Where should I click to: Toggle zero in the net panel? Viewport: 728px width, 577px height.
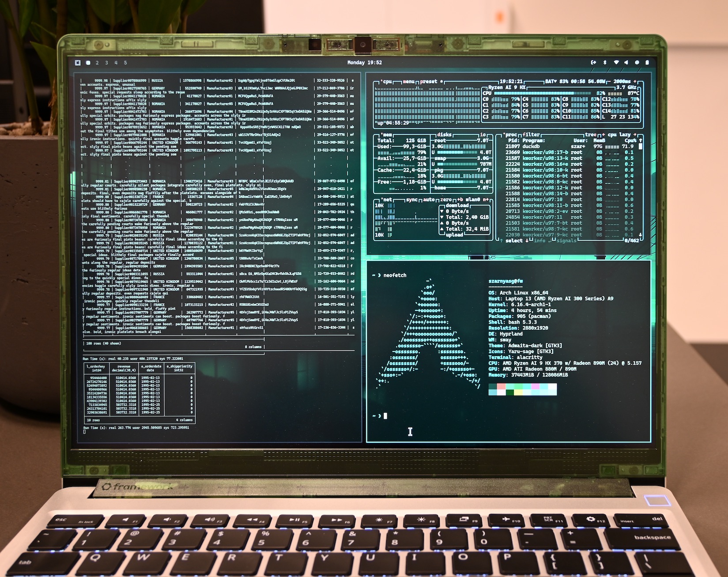(446, 200)
